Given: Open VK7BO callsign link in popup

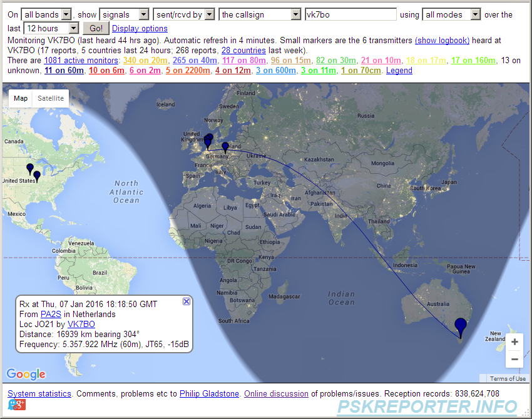Looking at the screenshot, I should (x=81, y=324).
